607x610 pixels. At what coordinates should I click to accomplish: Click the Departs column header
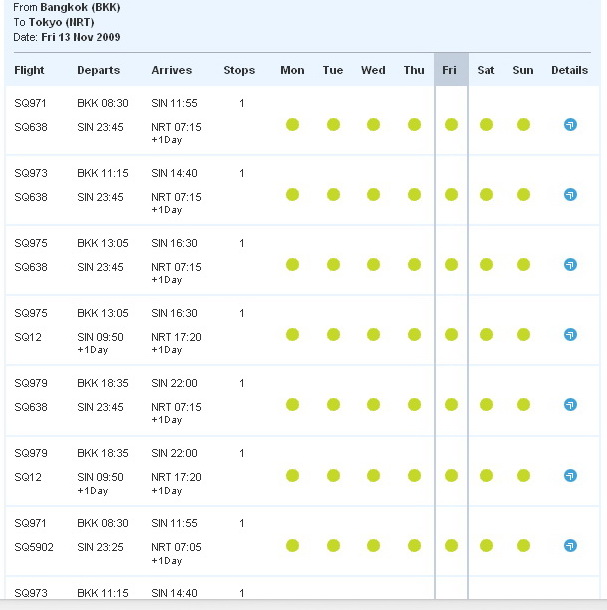tap(98, 70)
